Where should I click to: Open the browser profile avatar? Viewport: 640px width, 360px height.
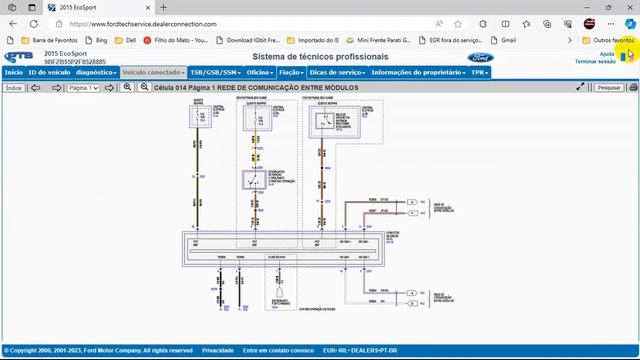pos(589,24)
